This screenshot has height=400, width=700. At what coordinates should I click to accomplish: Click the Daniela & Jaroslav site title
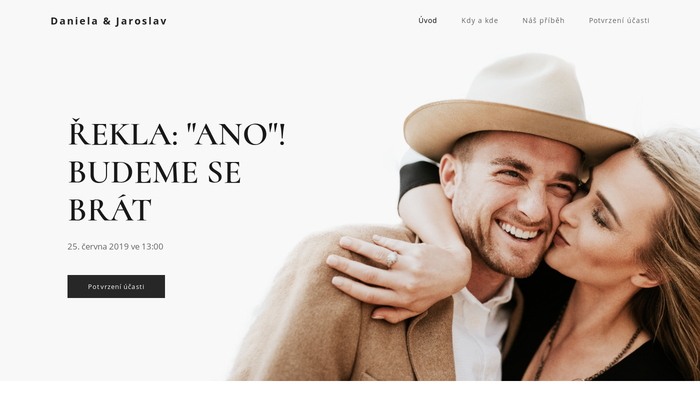click(x=108, y=21)
